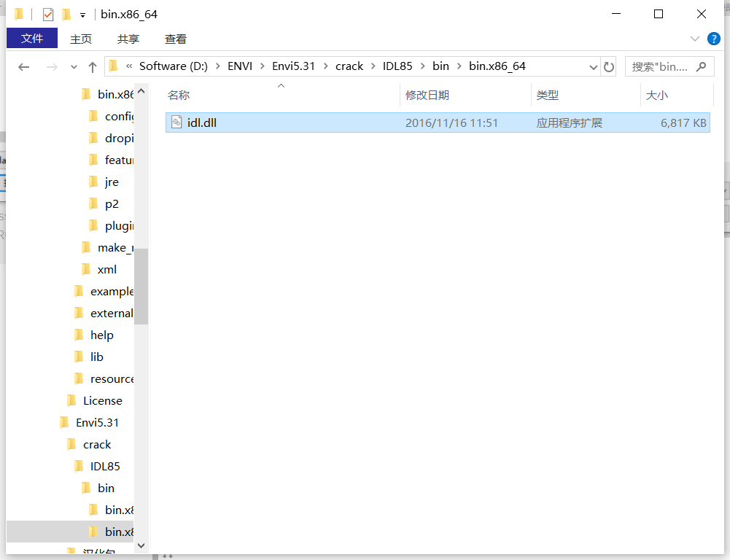Click the forward navigation arrow
The width and height of the screenshot is (730, 560).
click(x=52, y=66)
